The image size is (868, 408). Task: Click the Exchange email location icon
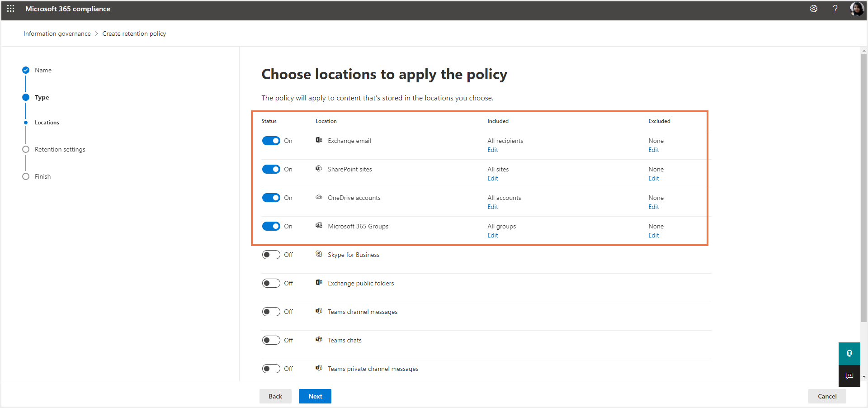pos(319,140)
